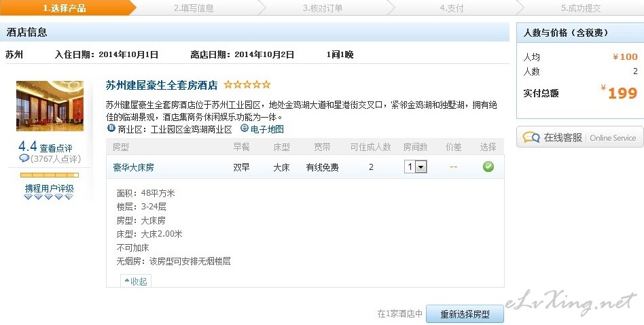
Task: Go to step 1.选择产品
Action: pyautogui.click(x=65, y=7)
